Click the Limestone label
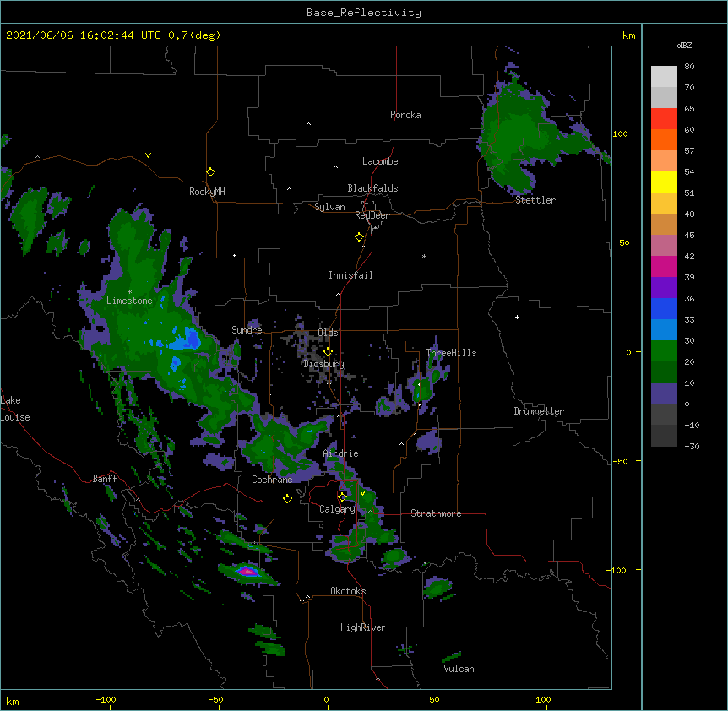 pyautogui.click(x=129, y=301)
